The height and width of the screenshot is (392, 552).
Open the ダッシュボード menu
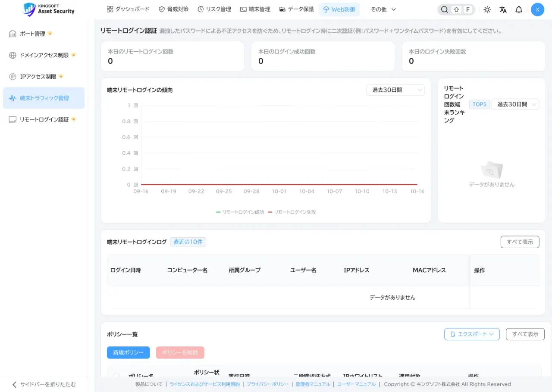[128, 9]
